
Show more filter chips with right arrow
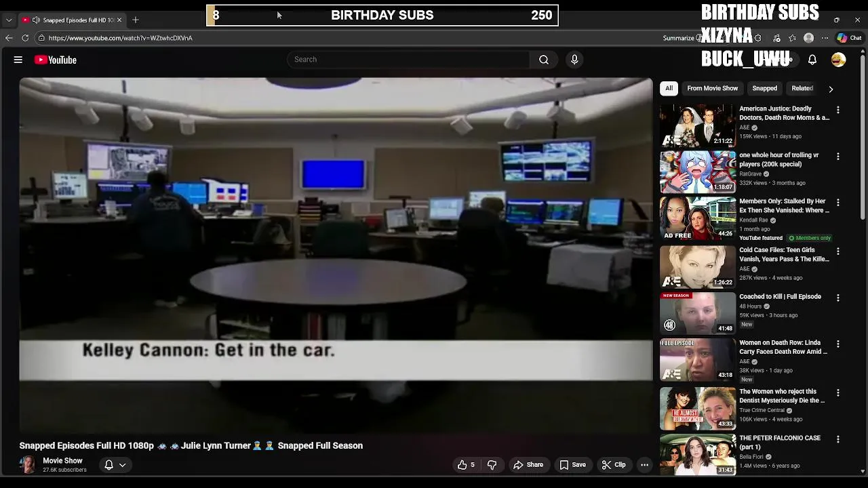point(831,89)
